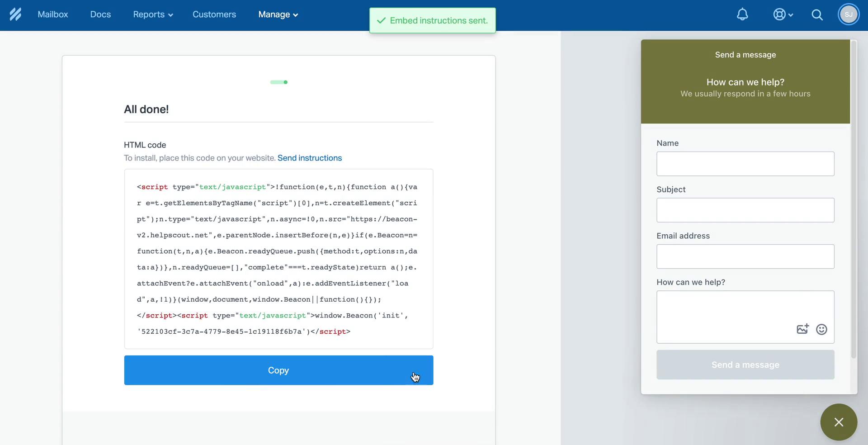This screenshot has width=868, height=445.
Task: Click the add image attachment icon
Action: tap(802, 329)
